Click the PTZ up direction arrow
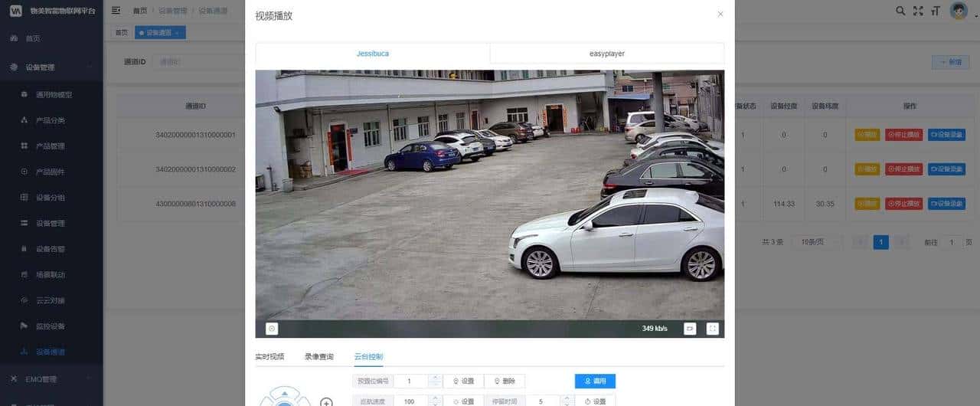 point(284,394)
